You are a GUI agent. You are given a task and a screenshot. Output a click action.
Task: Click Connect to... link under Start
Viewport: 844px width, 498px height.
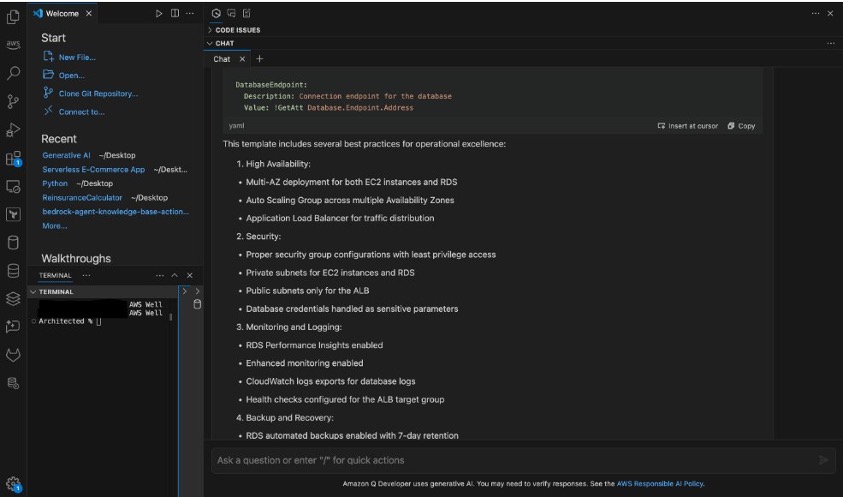[81, 112]
